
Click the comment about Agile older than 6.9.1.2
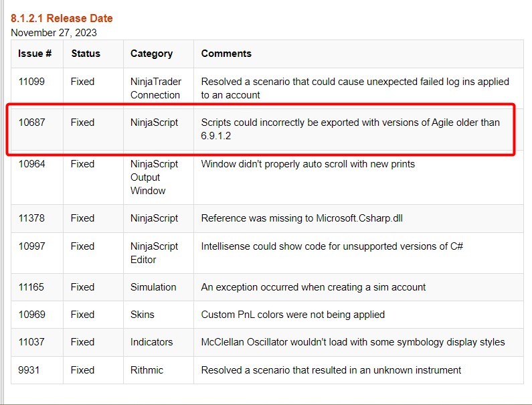[350, 129]
